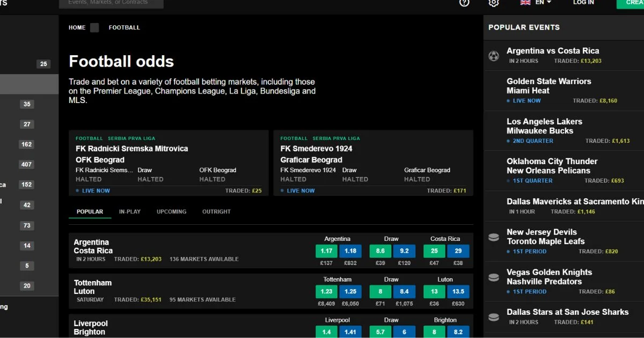This screenshot has width=644, height=338.
Task: Click the sidebar count badge 25
Action: (x=43, y=64)
